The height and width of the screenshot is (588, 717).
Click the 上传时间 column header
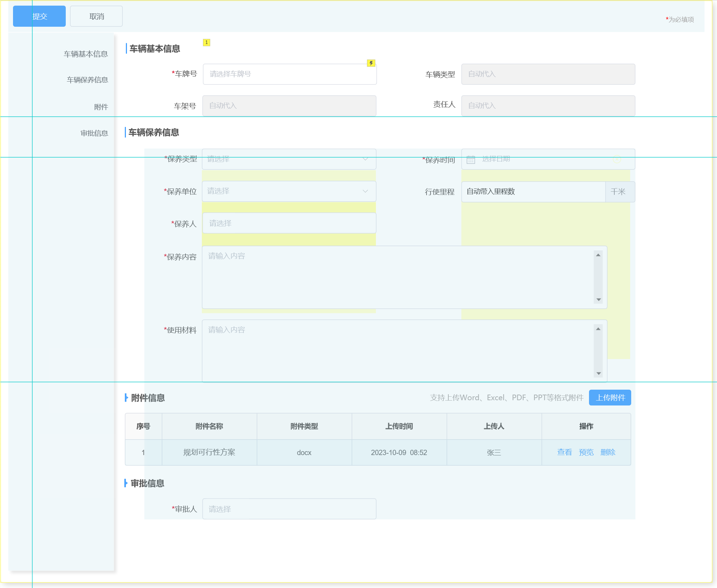coord(399,426)
